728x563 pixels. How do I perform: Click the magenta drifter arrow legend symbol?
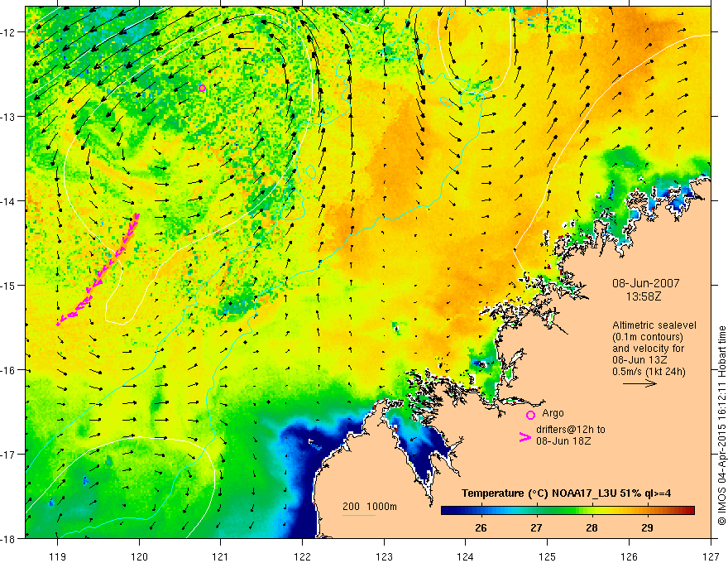524,437
